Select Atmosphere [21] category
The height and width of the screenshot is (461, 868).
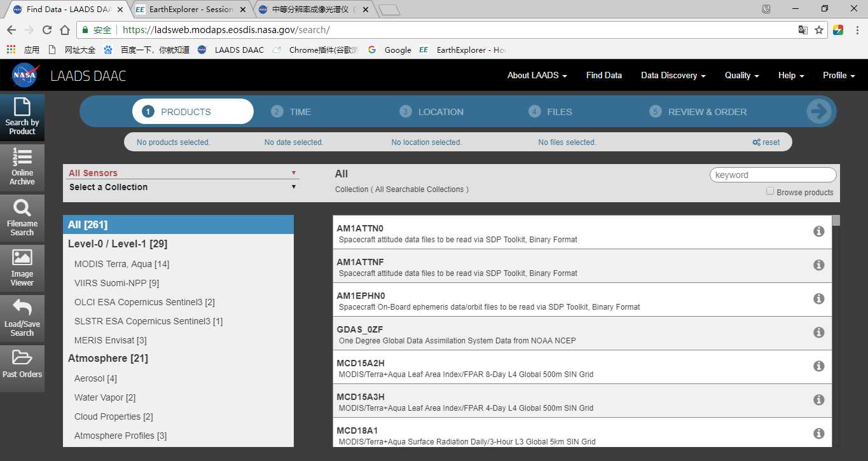coord(108,358)
